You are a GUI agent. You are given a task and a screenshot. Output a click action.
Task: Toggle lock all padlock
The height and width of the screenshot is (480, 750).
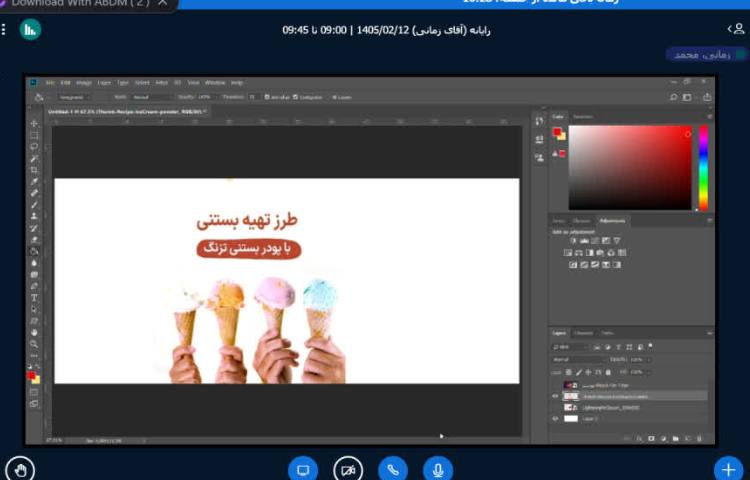click(x=608, y=372)
